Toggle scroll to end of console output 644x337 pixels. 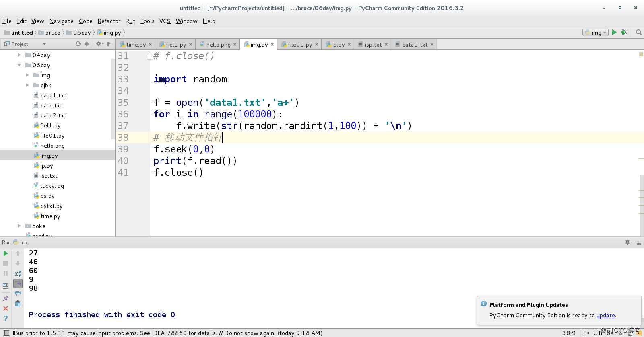[x=18, y=284]
